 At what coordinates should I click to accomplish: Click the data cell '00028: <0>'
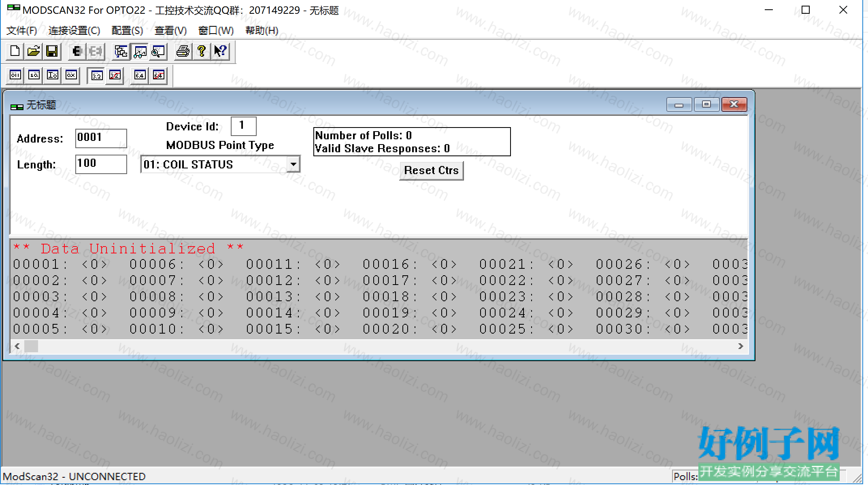pyautogui.click(x=643, y=297)
